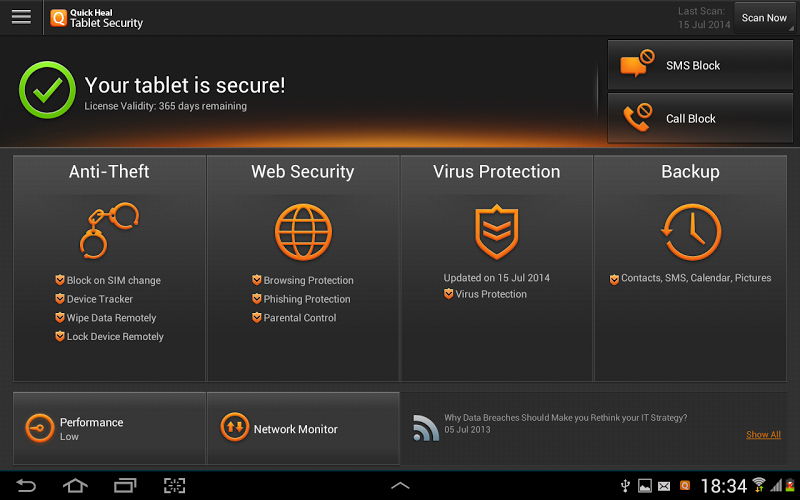Expand the bottom navigation bar up arrow
This screenshot has height=500, width=800.
point(400,486)
